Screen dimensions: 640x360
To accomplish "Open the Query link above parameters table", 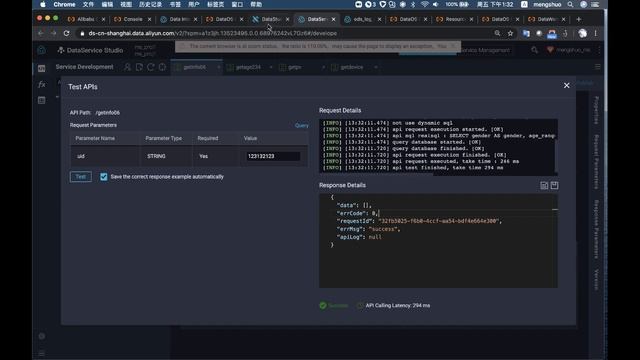I will pos(302,125).
